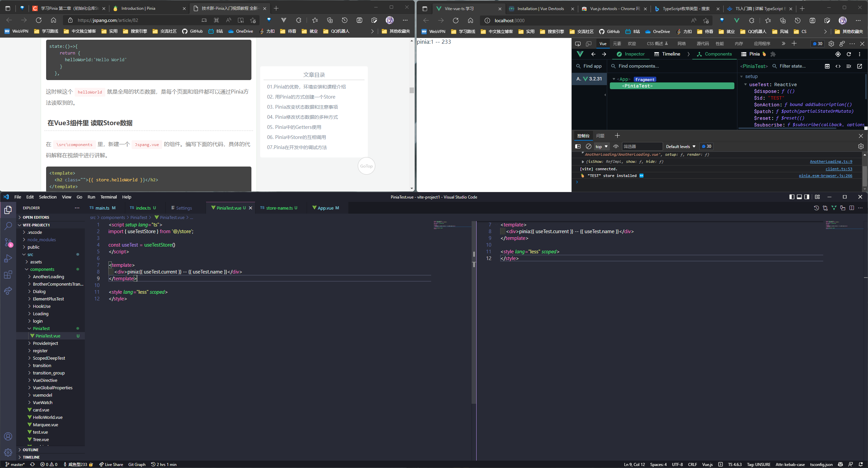Viewport: 868px width, 468px height.
Task: Toggle VS Code primary side bar layout
Action: pos(792,197)
